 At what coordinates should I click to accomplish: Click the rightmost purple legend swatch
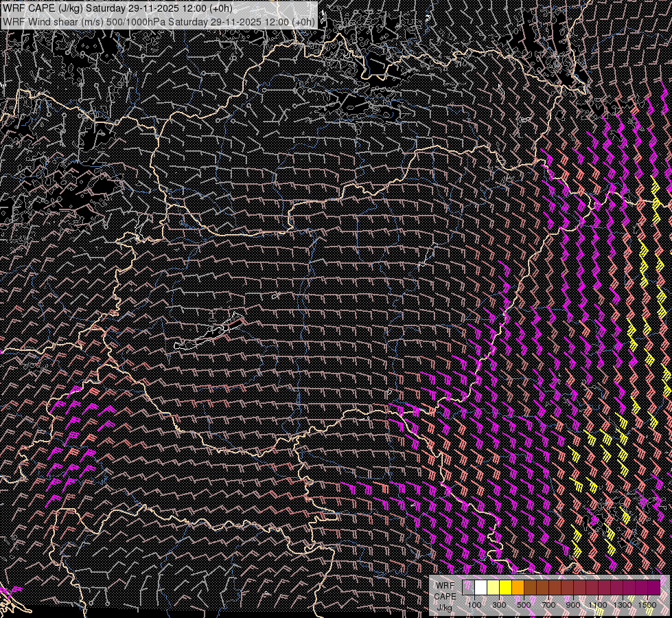(x=653, y=588)
